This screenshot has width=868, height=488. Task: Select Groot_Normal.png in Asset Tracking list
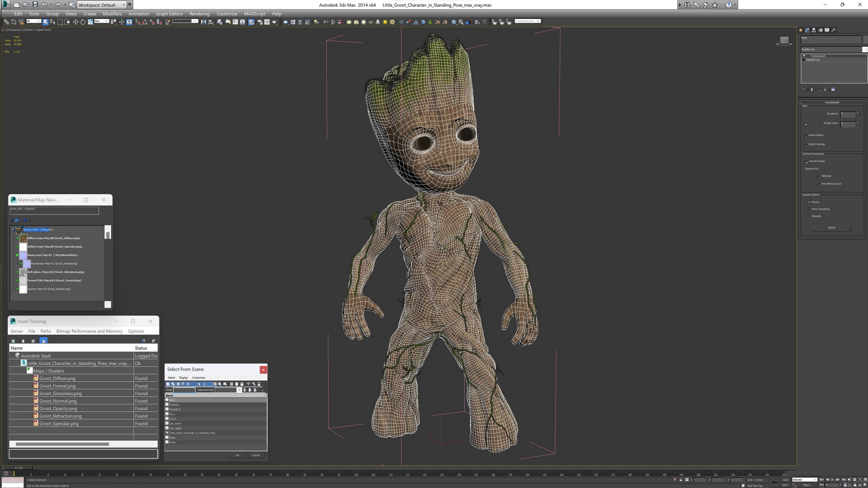(58, 401)
